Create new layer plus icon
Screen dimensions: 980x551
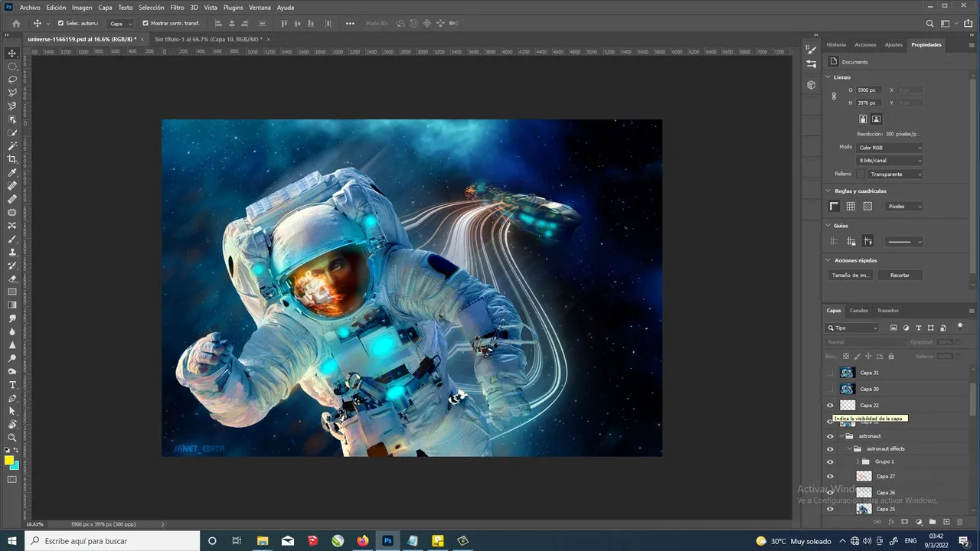click(946, 522)
